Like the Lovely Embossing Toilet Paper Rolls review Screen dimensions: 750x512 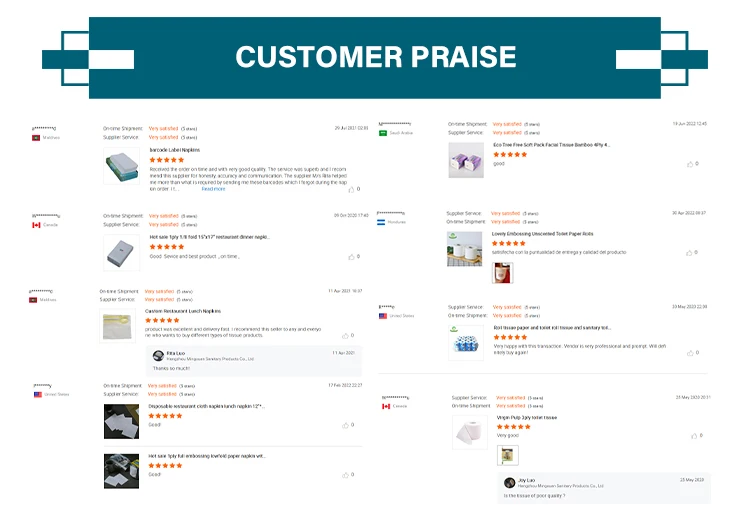point(689,252)
